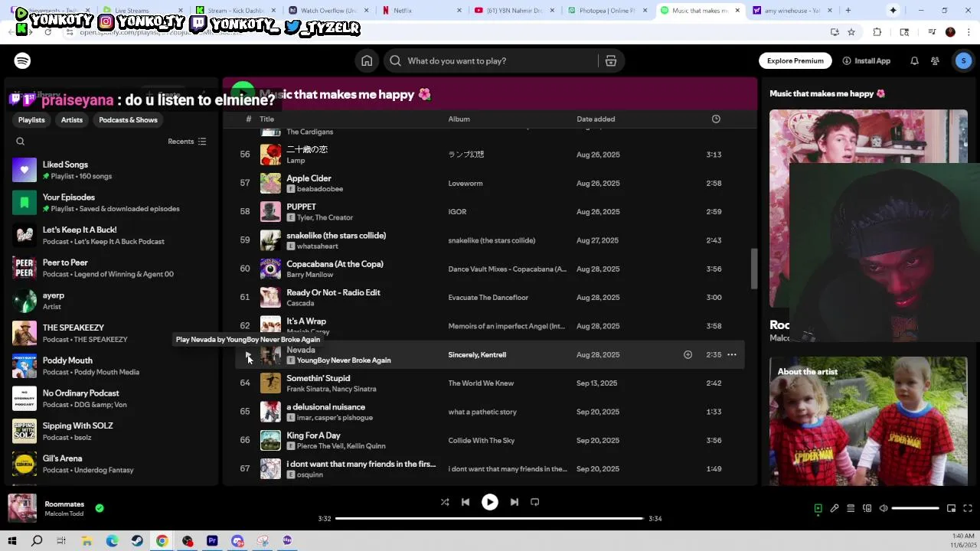Play Nevada by YoungBoy Never Broke Again
Viewport: 980px width, 551px height.
pos(247,354)
